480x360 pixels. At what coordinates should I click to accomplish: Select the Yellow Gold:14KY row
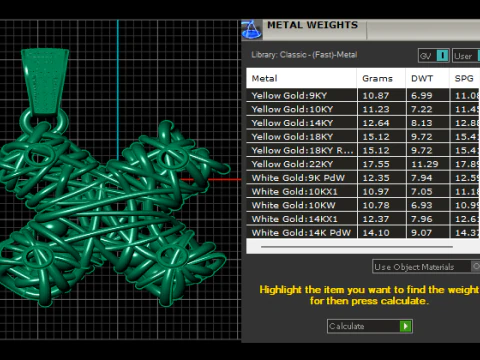click(x=363, y=123)
